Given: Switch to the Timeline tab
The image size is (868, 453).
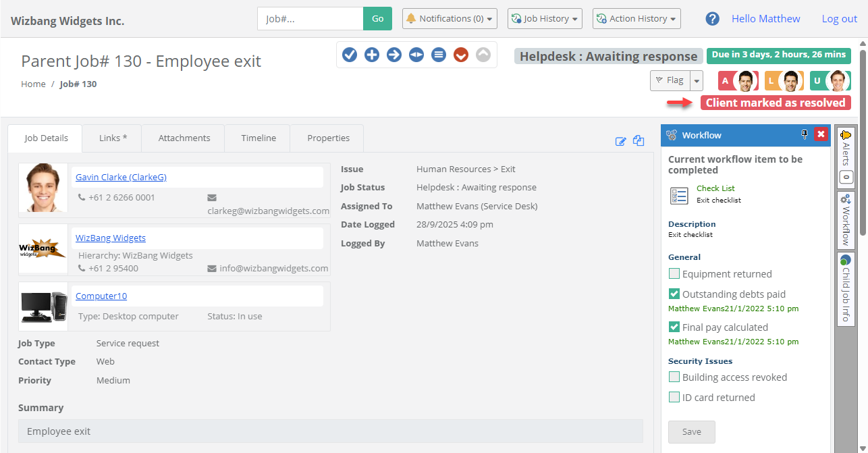Looking at the screenshot, I should [259, 138].
